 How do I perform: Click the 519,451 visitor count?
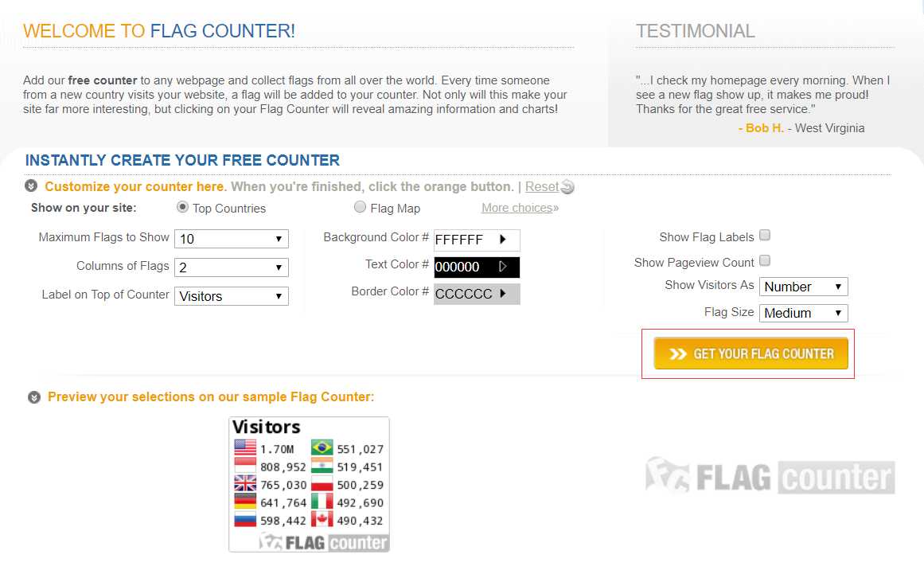(x=360, y=467)
